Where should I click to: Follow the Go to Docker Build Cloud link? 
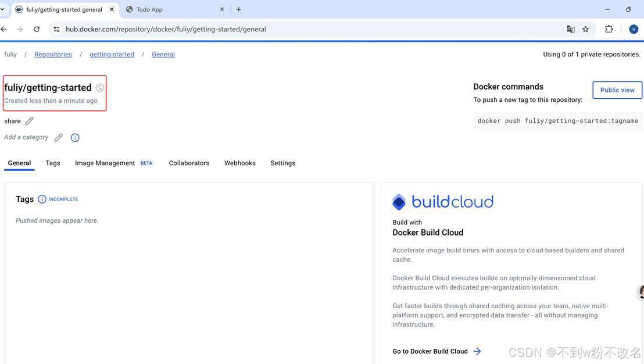click(430, 351)
